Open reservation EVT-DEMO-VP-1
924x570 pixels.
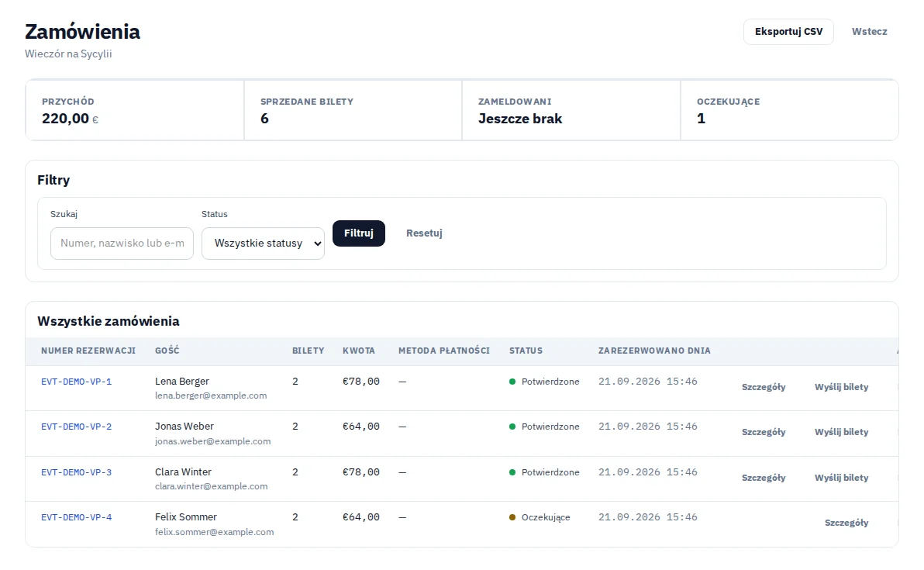[x=77, y=382]
